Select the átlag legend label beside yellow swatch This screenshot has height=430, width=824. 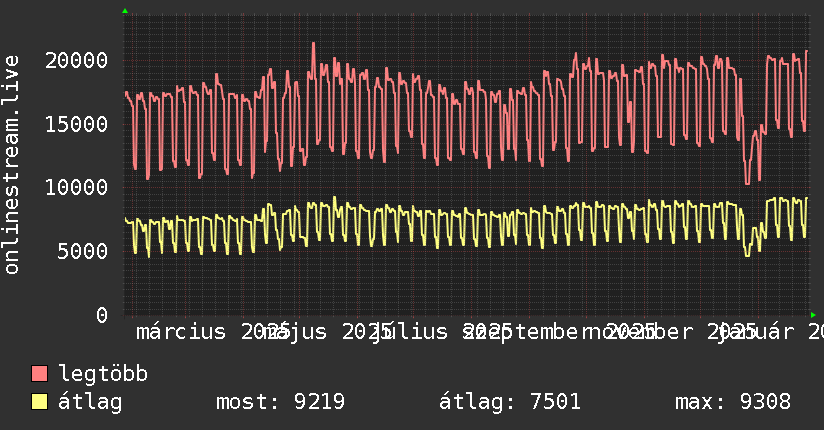coord(90,402)
